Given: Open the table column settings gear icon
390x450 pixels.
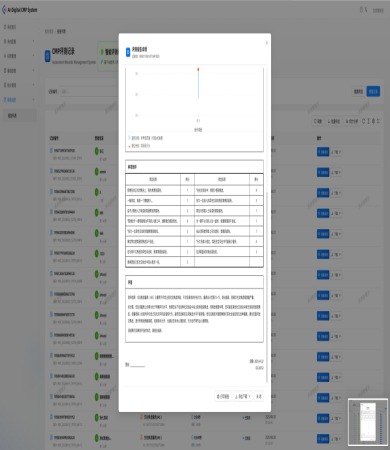Looking at the screenshot, I should (x=373, y=121).
